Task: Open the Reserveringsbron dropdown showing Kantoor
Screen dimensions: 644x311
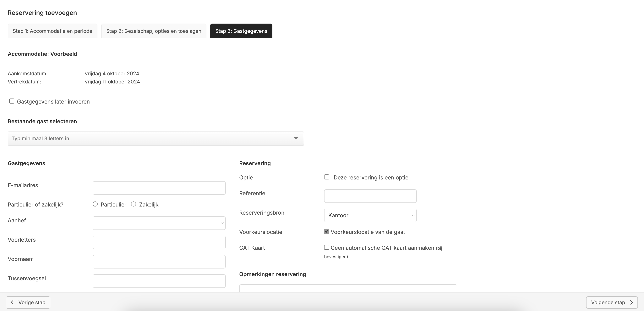Action: click(x=370, y=215)
